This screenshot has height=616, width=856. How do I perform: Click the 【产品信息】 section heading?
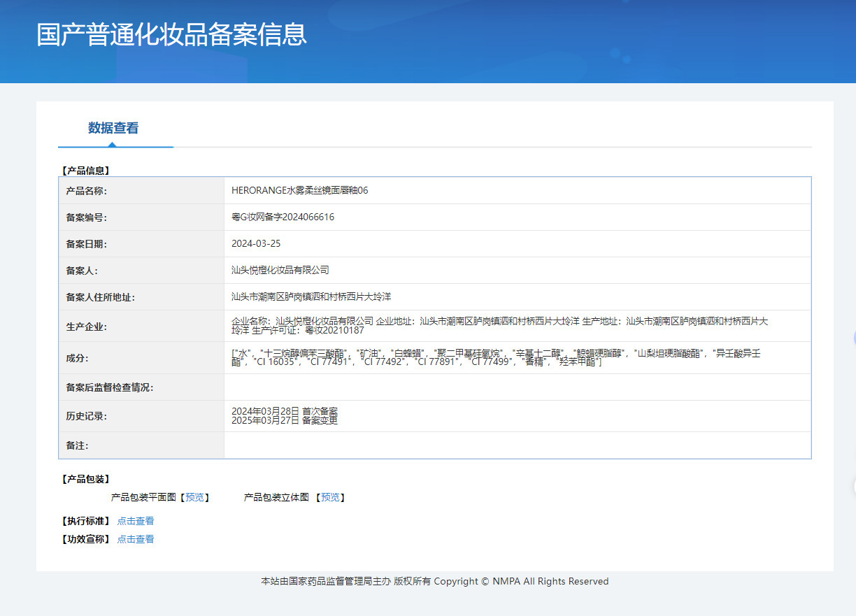pos(86,170)
